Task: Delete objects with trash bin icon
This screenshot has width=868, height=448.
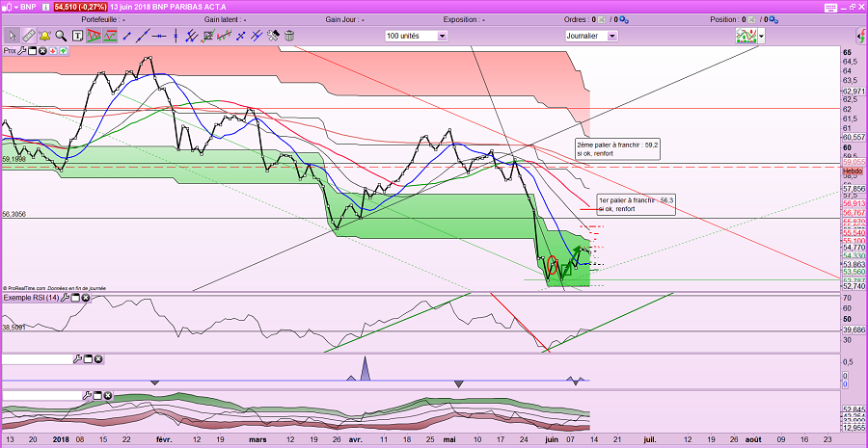Action: tap(288, 36)
